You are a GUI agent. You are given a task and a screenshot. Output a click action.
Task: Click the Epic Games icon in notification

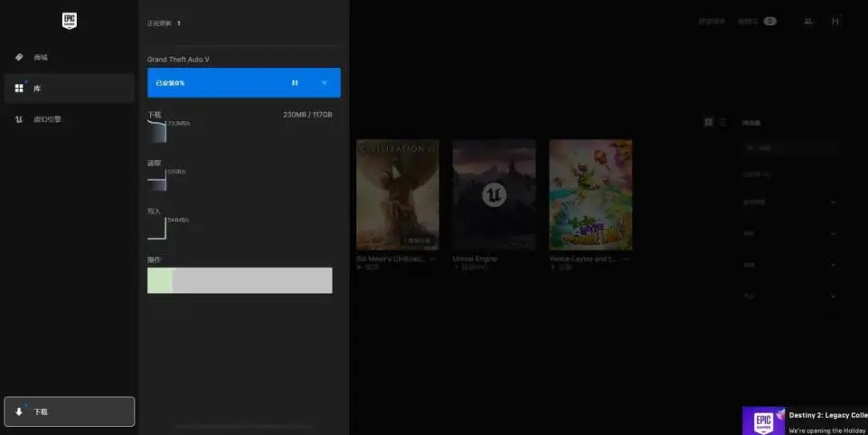click(x=763, y=421)
